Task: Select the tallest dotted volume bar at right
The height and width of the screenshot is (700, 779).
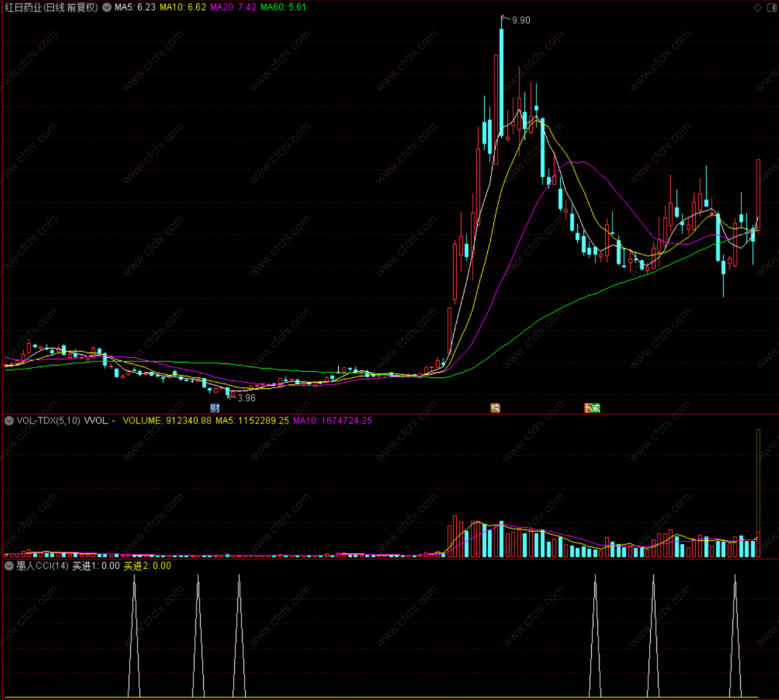Action: point(758,493)
